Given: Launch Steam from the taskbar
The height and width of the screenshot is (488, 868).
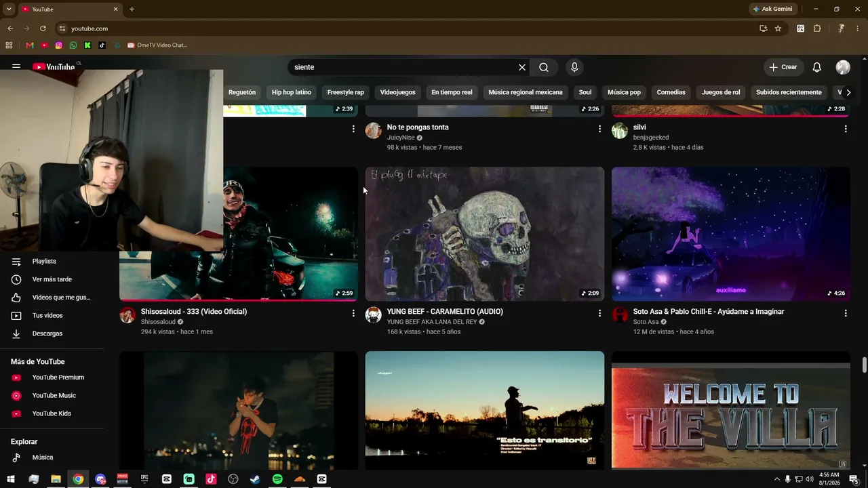Looking at the screenshot, I should point(255,479).
